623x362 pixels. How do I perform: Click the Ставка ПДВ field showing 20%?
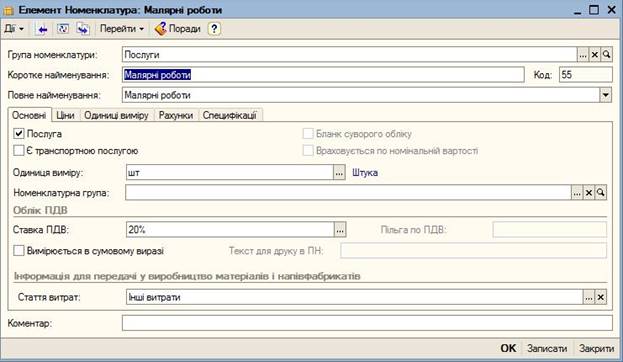[230, 230]
